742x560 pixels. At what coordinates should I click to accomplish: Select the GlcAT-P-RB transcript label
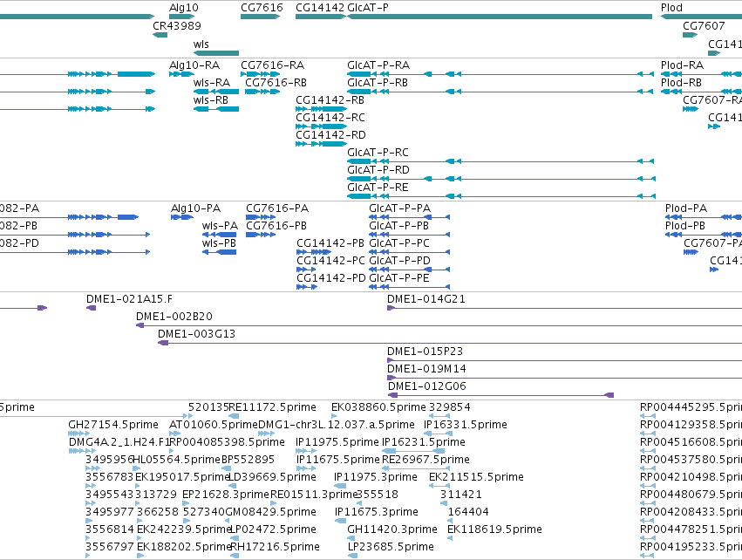(x=378, y=82)
